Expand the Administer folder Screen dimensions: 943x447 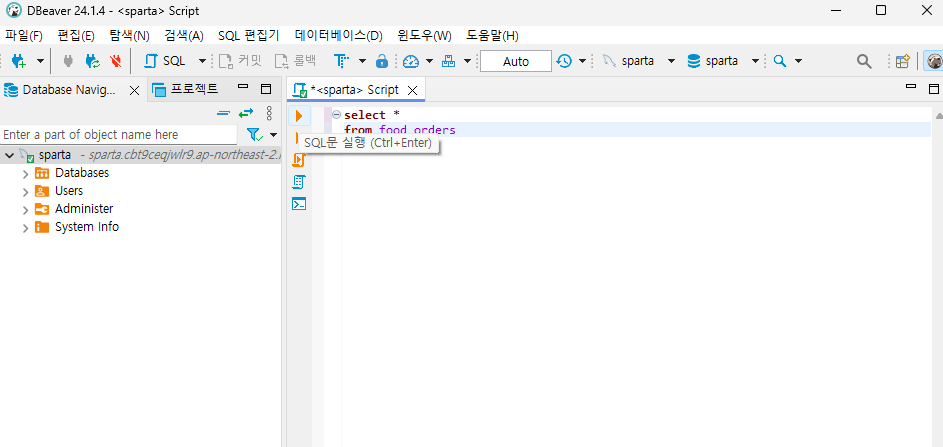click(x=25, y=210)
